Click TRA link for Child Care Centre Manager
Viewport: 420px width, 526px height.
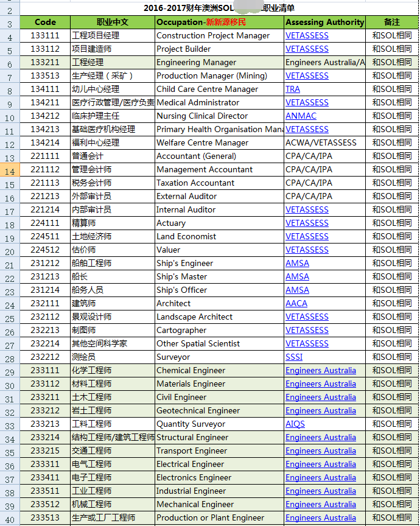tap(293, 89)
